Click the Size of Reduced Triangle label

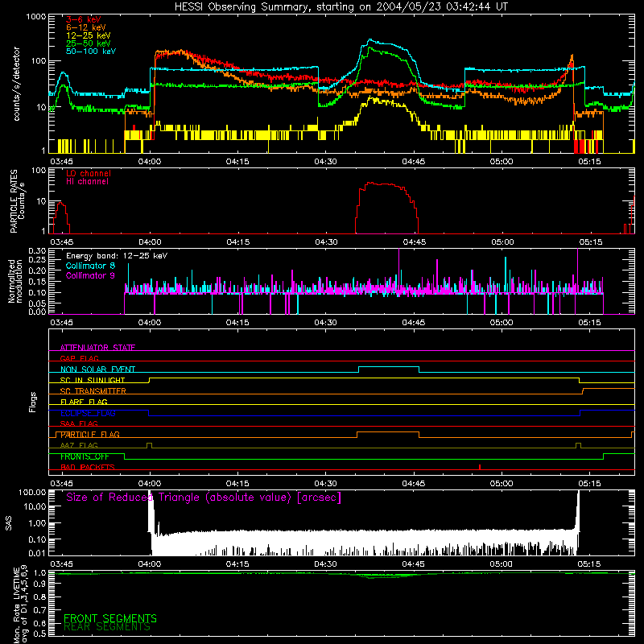tap(204, 497)
